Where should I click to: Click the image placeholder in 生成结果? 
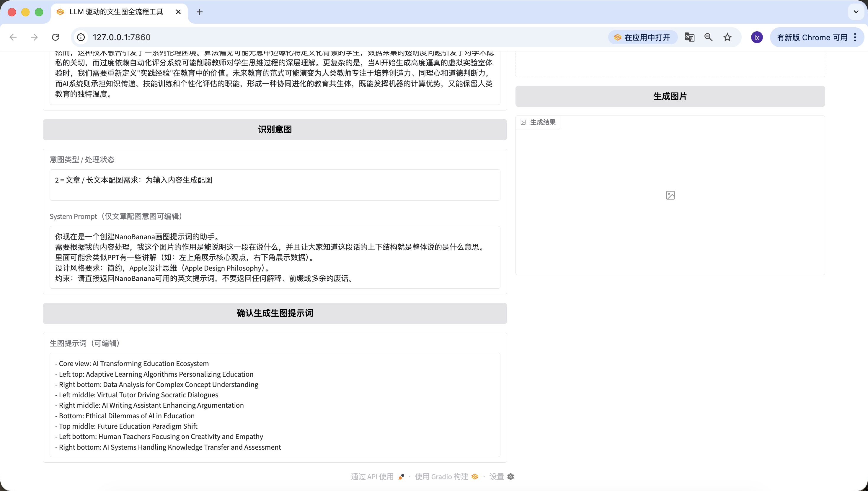pyautogui.click(x=670, y=195)
